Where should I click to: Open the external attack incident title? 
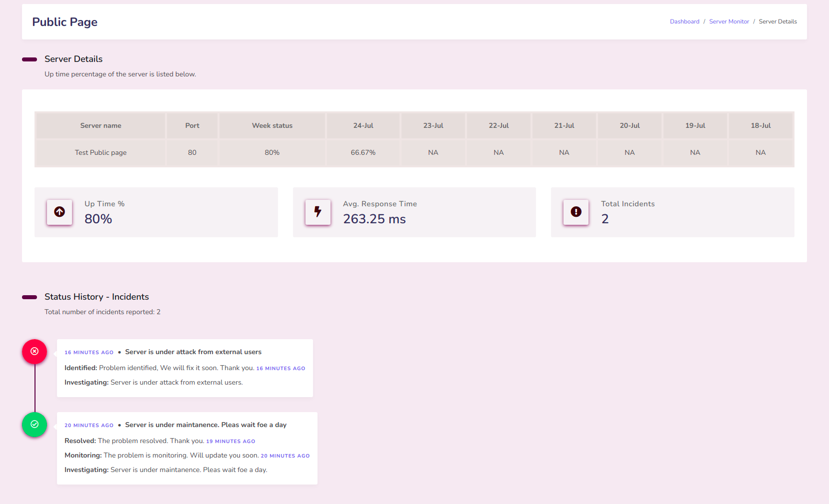[x=193, y=352]
